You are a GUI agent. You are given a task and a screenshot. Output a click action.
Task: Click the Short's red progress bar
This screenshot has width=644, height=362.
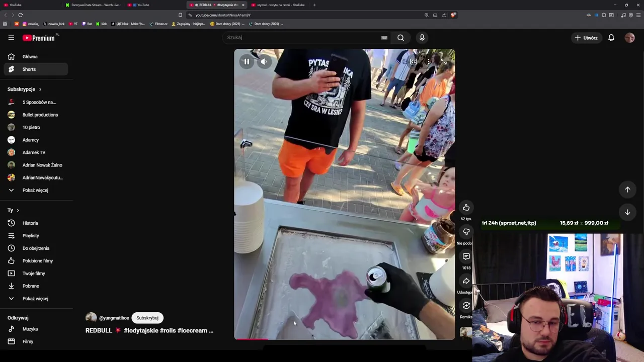click(251, 339)
